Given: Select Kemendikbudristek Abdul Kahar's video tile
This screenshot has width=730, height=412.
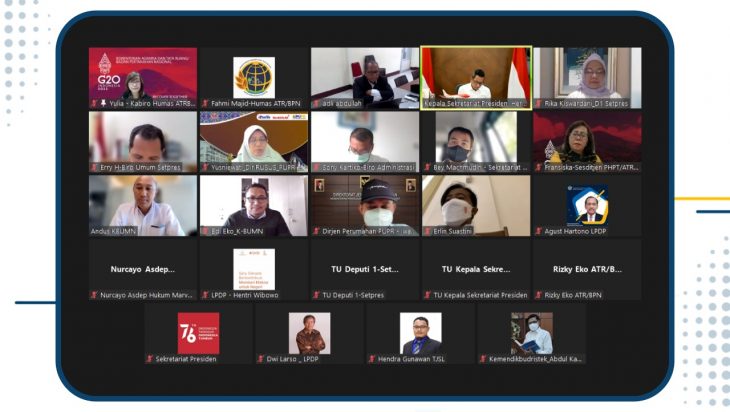Looking at the screenshot, I should point(531,333).
